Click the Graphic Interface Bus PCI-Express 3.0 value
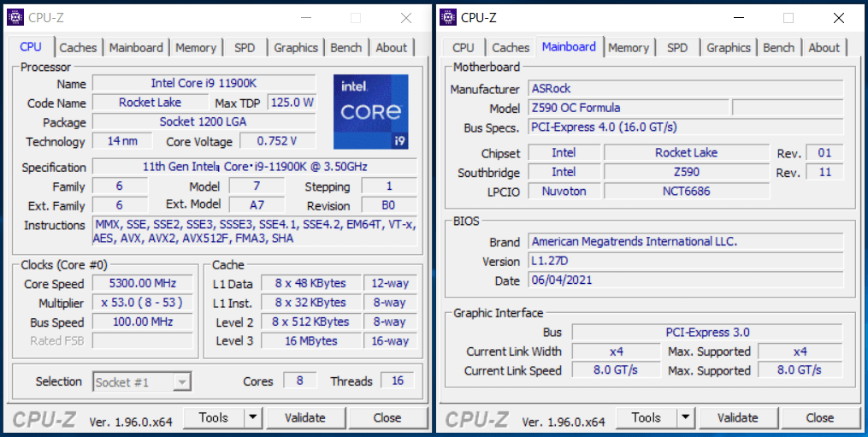This screenshot has width=868, height=437. tap(707, 333)
